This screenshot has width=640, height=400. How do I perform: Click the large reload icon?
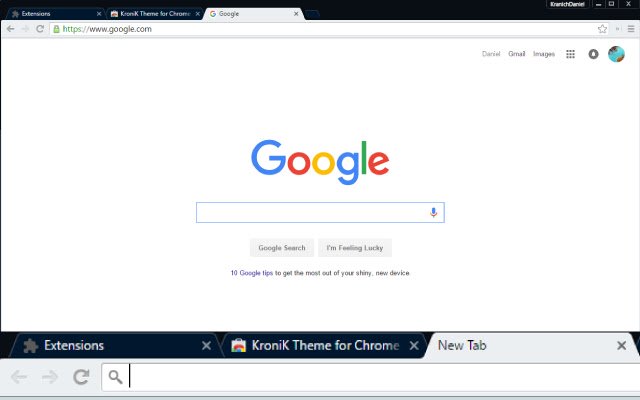81,377
